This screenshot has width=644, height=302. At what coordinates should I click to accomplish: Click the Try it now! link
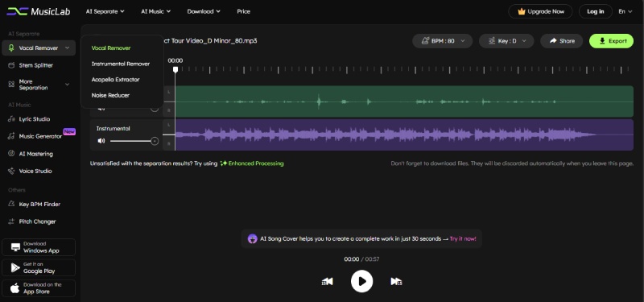[463, 238]
